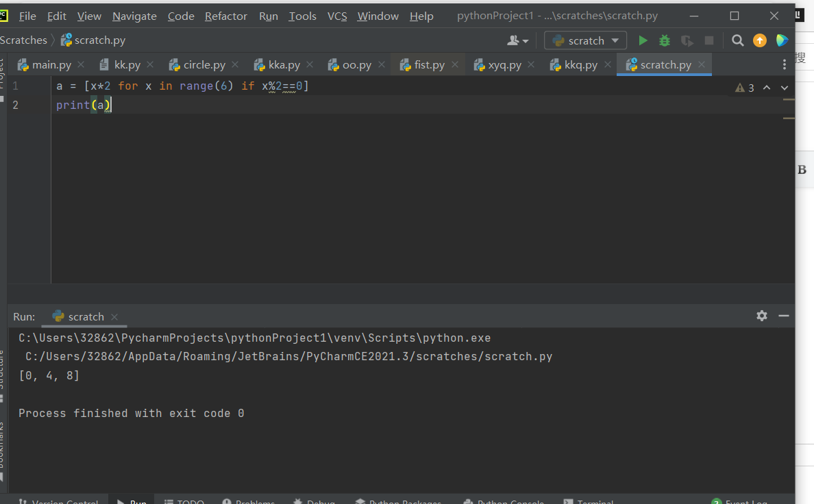This screenshot has width=814, height=504.
Task: Close the kk.py editor tab
Action: (150, 64)
